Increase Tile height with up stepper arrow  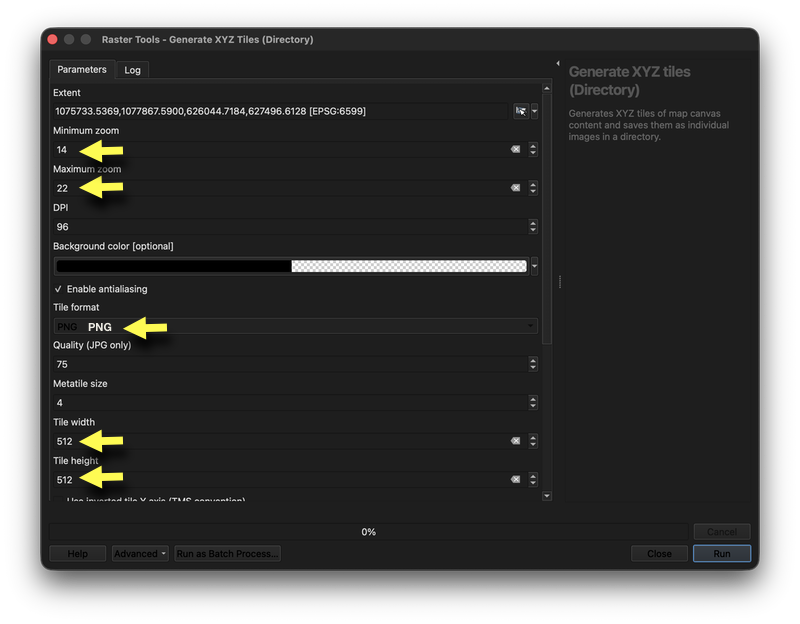533,476
